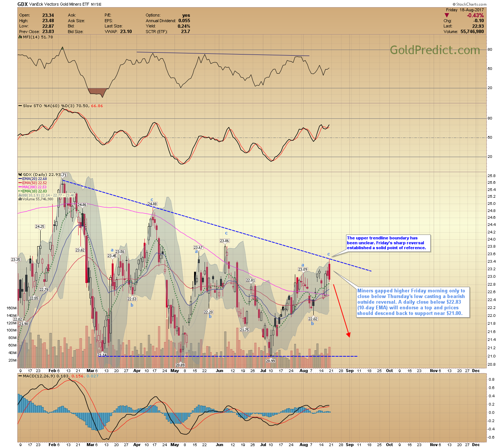Click the 20.89 low price label
Image resolution: width=504 pixels, height=448 pixels.
tap(180, 365)
